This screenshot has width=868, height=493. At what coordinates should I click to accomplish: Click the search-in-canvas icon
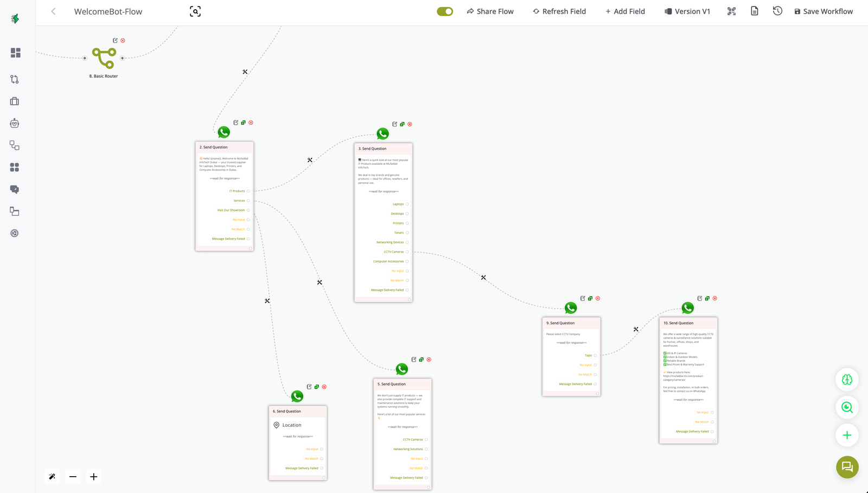click(195, 11)
